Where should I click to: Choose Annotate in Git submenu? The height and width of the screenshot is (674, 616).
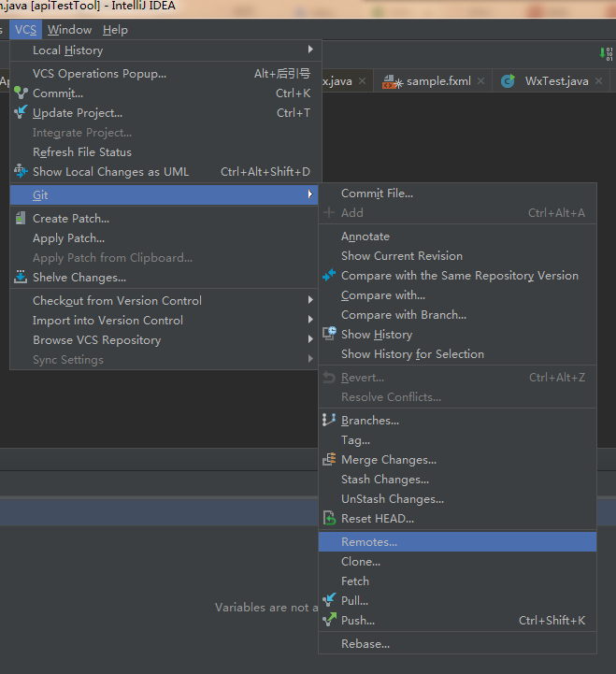pyautogui.click(x=457, y=237)
